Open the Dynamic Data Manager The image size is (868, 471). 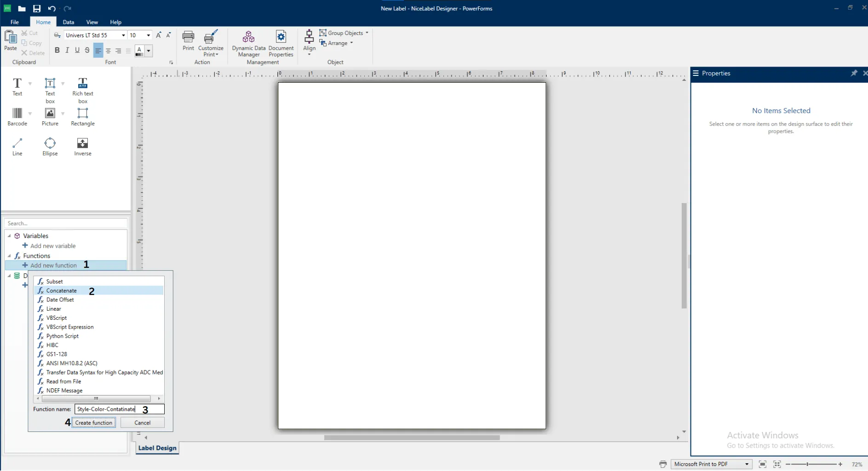[x=249, y=42]
